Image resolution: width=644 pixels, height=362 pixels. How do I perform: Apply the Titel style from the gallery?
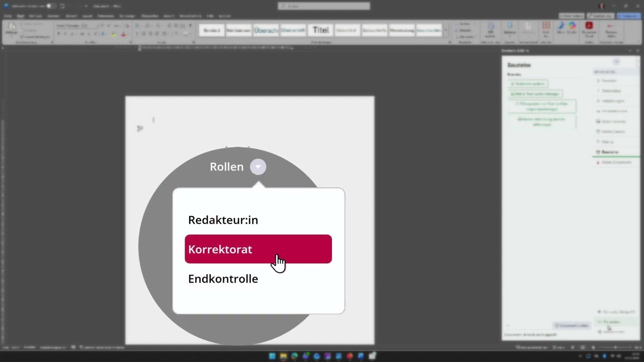point(320,30)
